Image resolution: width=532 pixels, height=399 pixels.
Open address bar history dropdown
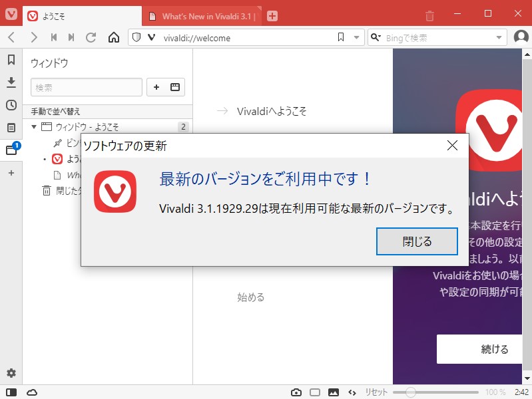356,38
